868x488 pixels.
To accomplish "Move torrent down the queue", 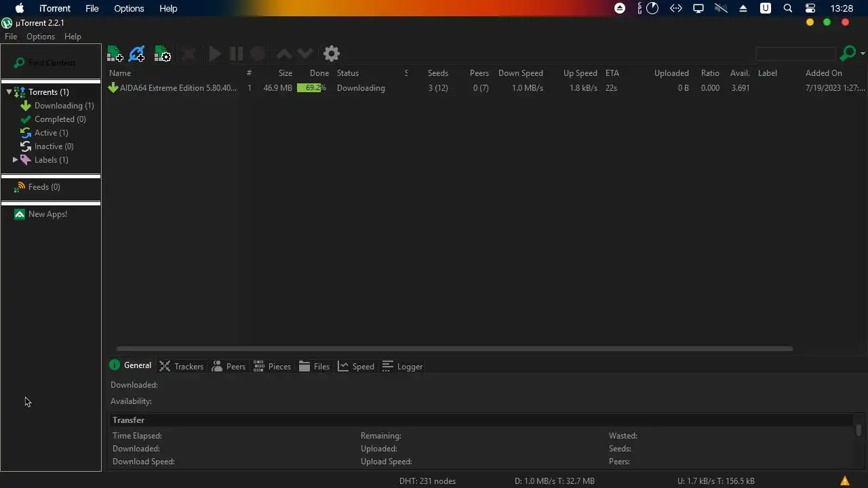I will click(x=305, y=54).
